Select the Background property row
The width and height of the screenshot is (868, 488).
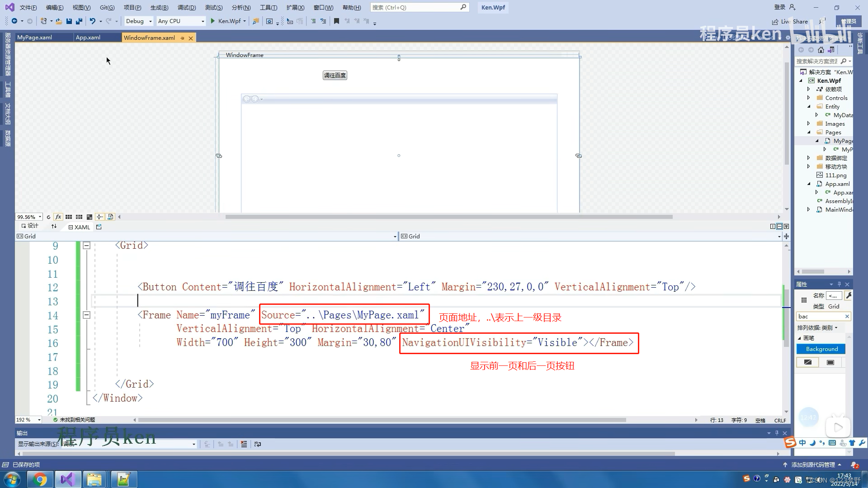pos(821,349)
